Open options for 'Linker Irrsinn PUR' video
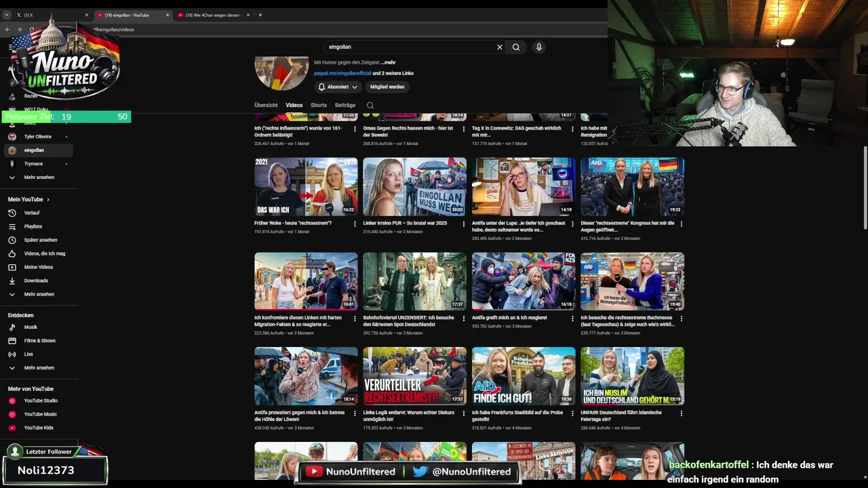868x488 pixels. pos(463,224)
